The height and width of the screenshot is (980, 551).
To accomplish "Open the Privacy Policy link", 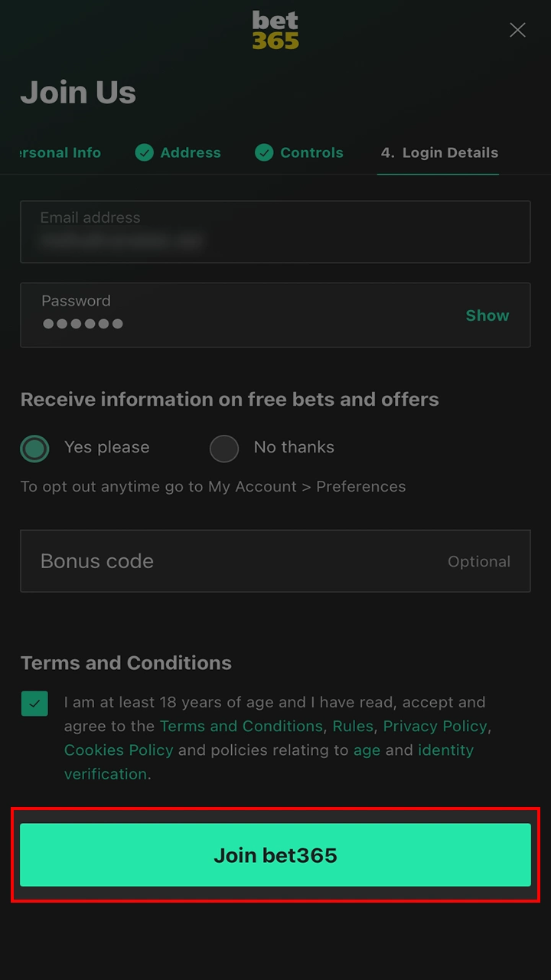I will click(x=435, y=726).
